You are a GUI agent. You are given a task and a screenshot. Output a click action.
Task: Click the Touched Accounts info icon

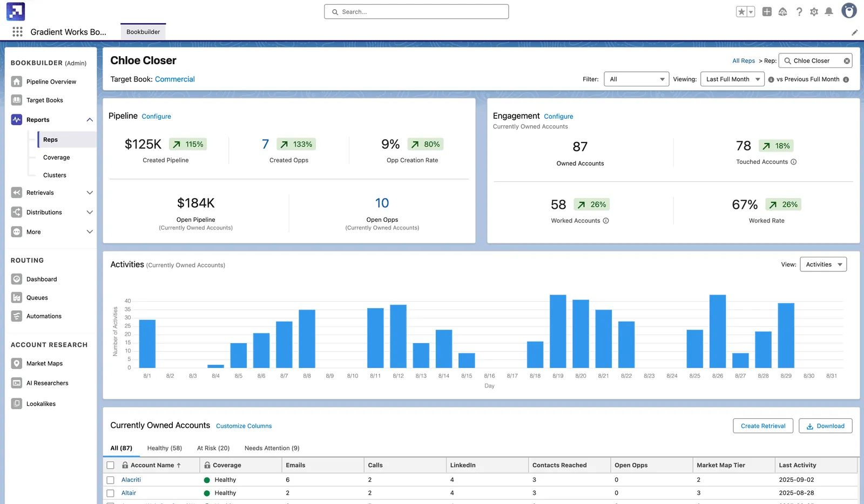(x=793, y=162)
